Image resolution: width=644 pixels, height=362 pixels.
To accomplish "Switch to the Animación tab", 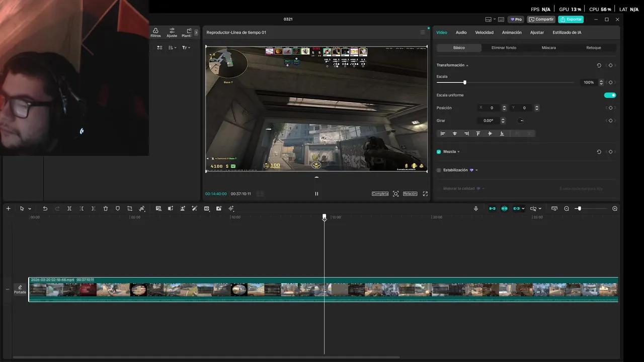I will [512, 33].
